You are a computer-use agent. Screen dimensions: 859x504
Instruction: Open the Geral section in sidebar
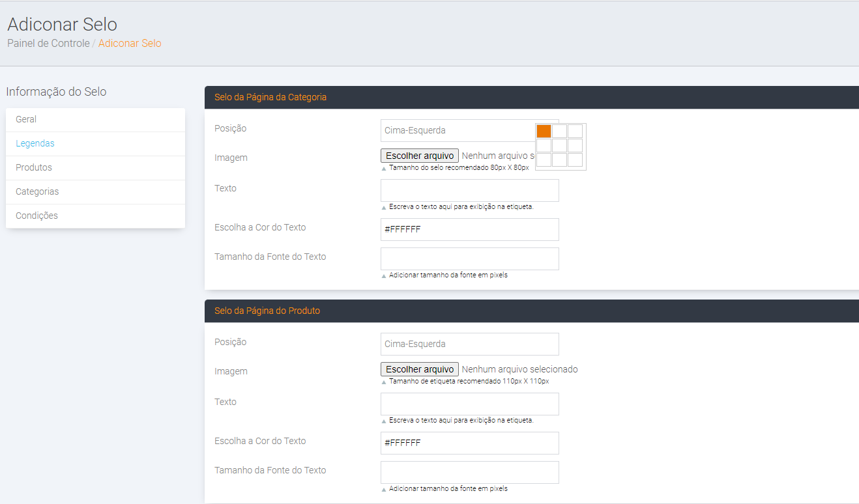95,120
